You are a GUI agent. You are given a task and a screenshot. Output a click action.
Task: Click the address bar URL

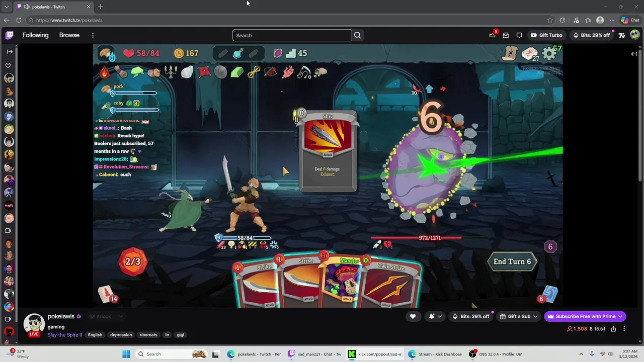[x=69, y=20]
